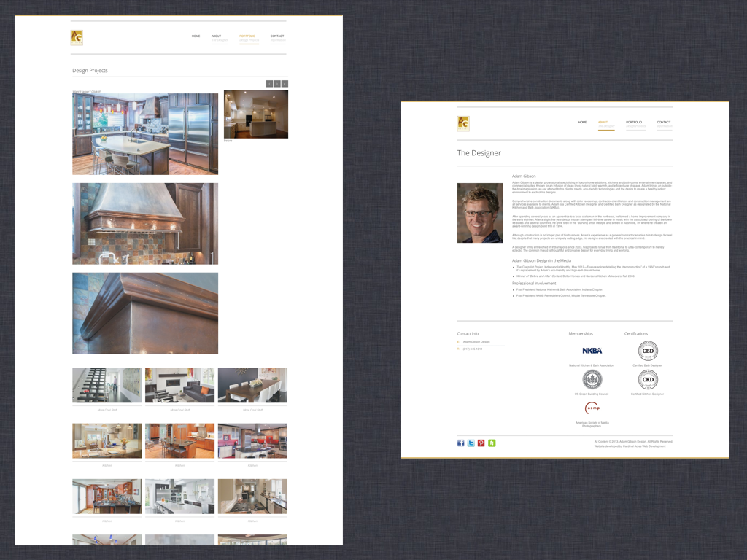The height and width of the screenshot is (560, 747).
Task: Open the Before kitchen thumbnail
Action: coord(255,114)
